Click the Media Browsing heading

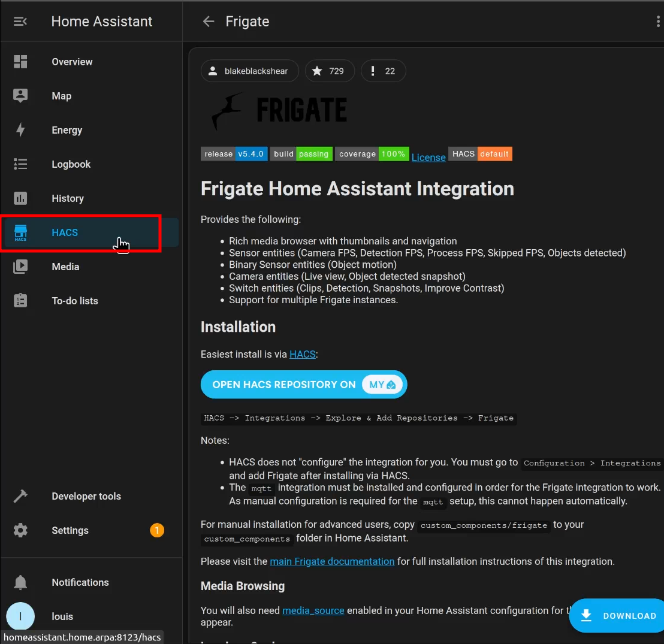pos(243,586)
